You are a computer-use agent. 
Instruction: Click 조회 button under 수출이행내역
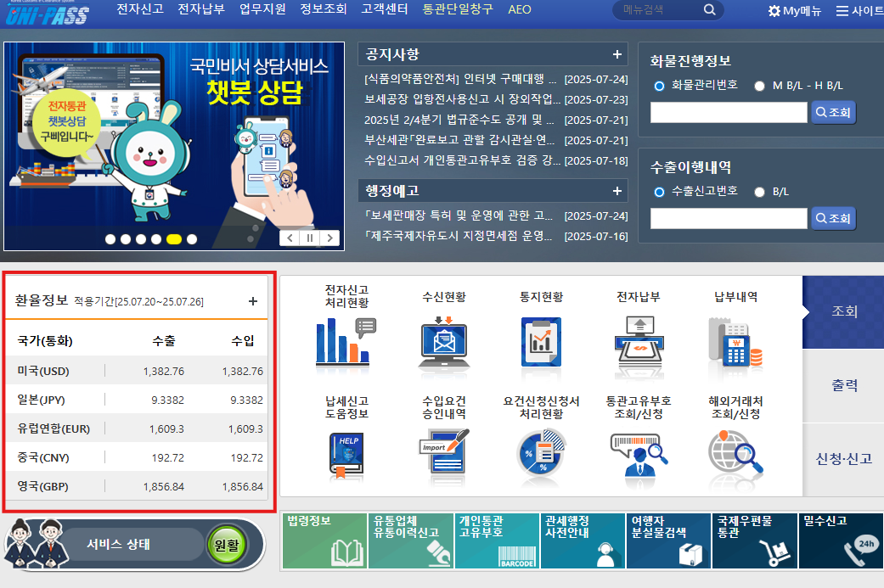coord(833,218)
